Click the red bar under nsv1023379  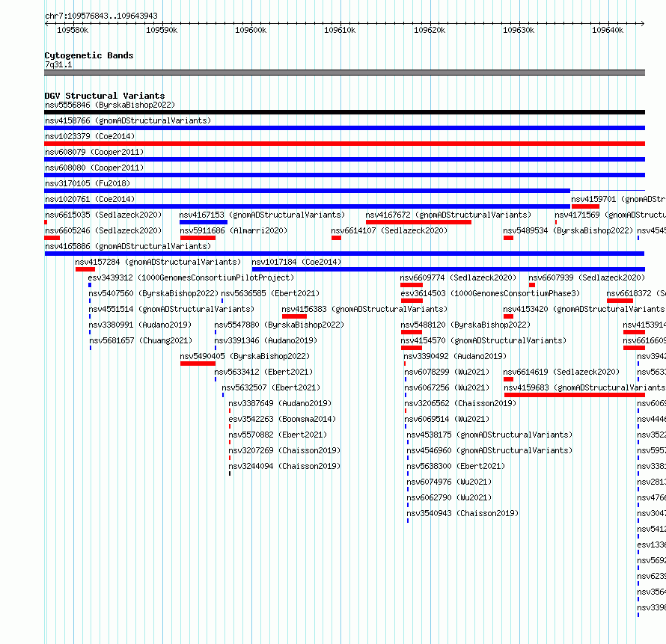(x=344, y=144)
